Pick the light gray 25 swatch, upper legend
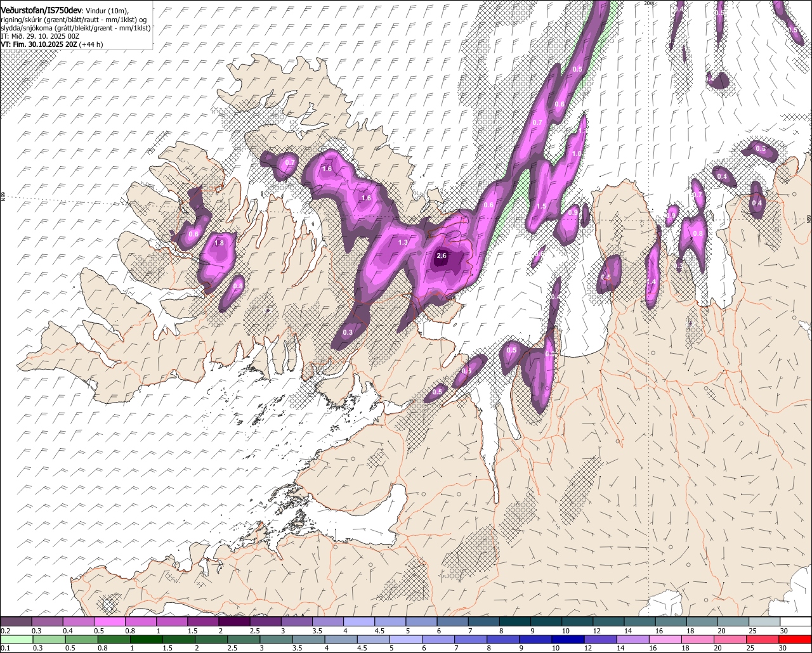 764,621
